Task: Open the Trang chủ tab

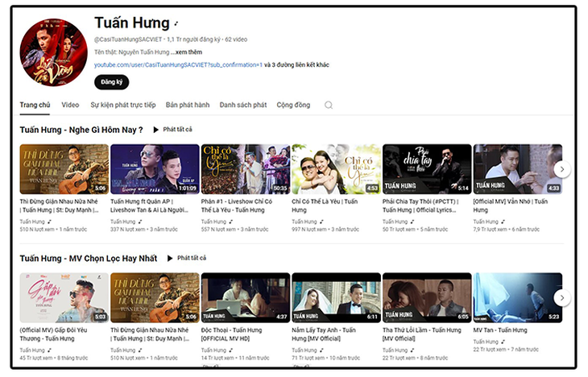Action: [35, 105]
